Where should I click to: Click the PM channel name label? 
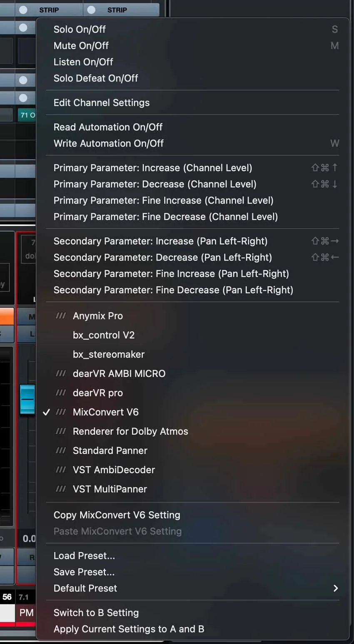point(26,613)
